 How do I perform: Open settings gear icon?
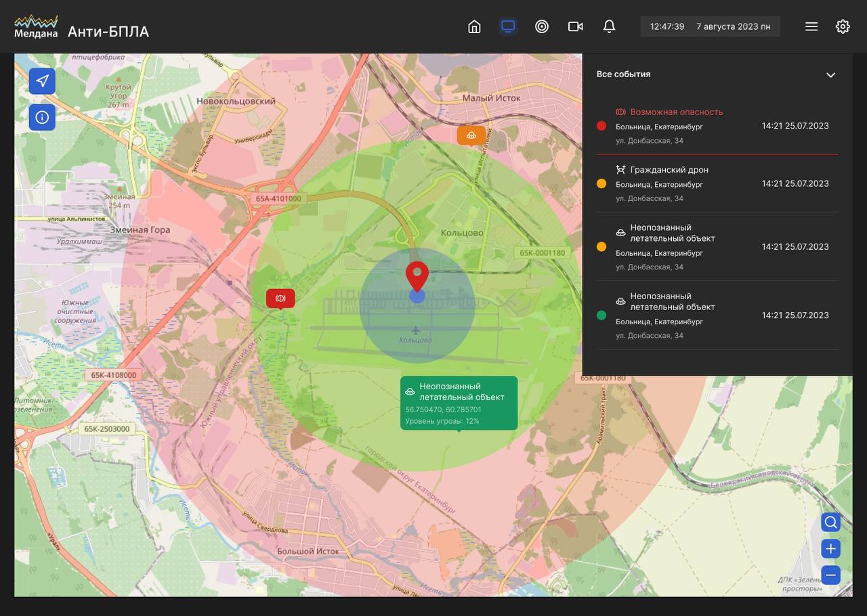[x=843, y=26]
